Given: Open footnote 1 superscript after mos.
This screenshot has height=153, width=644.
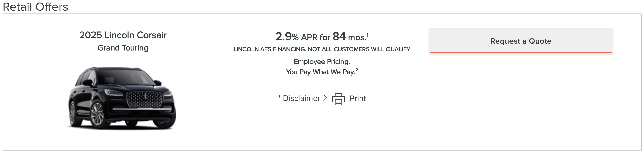Looking at the screenshot, I should [x=367, y=34].
